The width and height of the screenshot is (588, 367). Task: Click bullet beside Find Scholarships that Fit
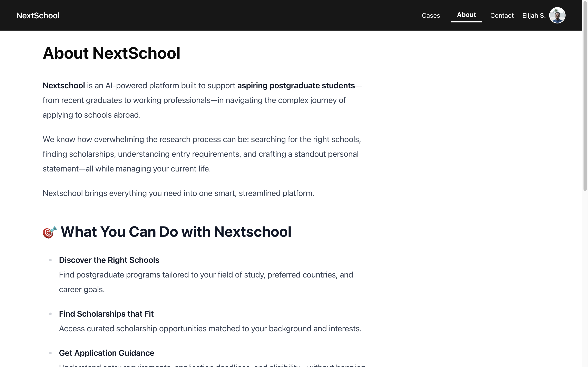pos(50,314)
